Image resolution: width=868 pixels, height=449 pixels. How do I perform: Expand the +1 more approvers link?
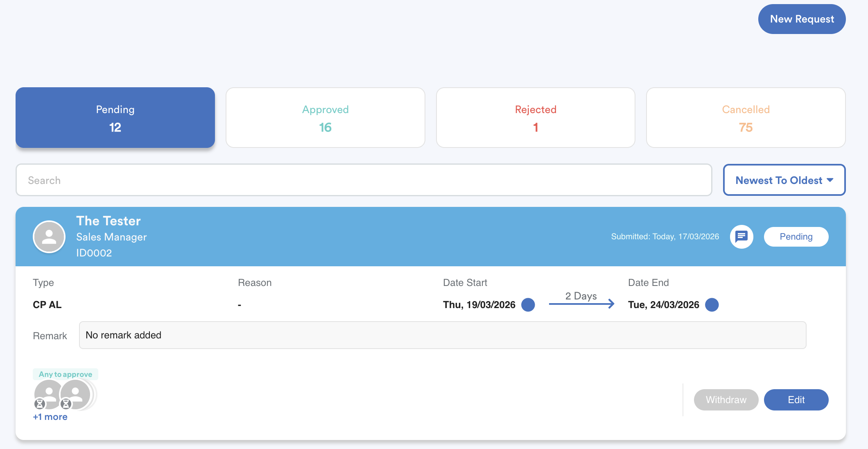50,417
